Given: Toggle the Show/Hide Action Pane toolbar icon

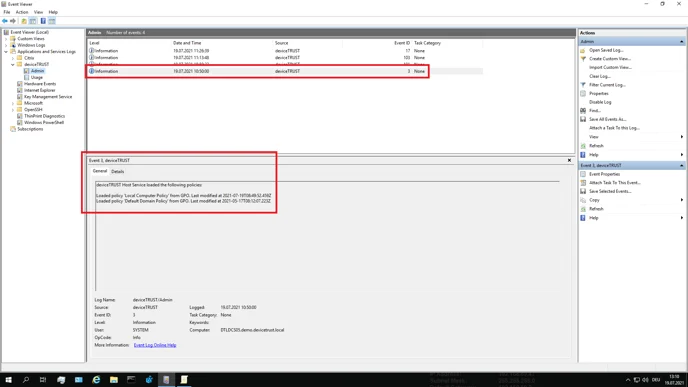Looking at the screenshot, I should click(52, 21).
